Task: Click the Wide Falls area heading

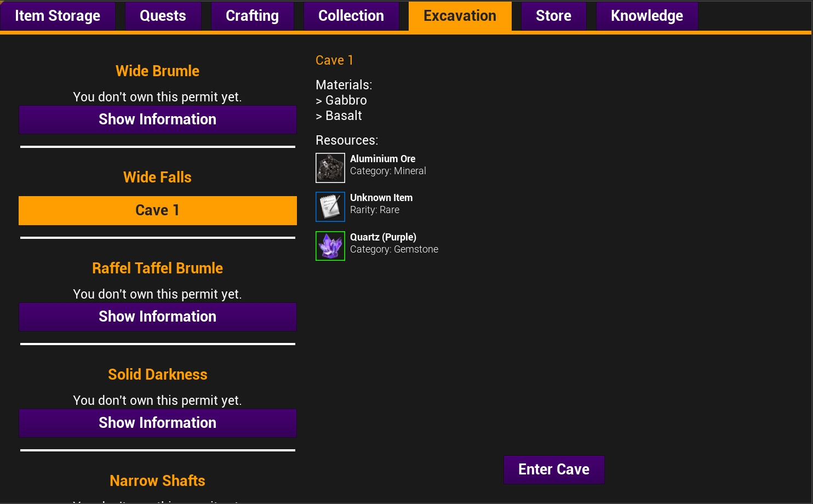Action: 157,177
